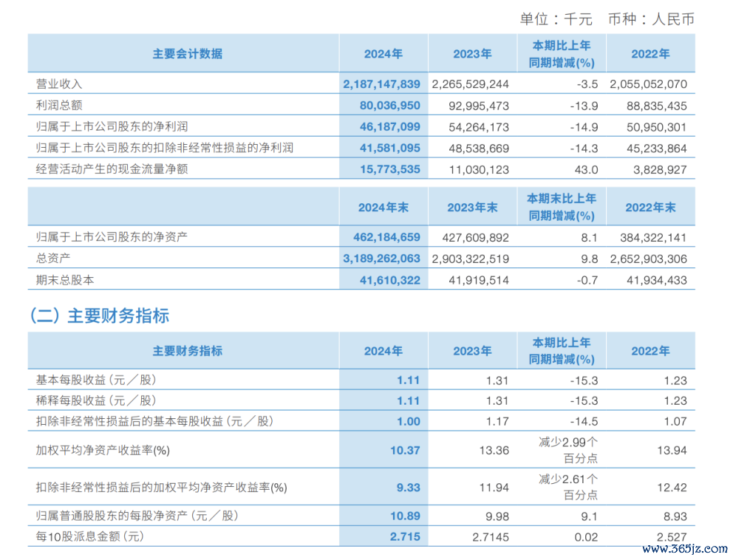Select net profit value 46,187,099
This screenshot has height=560, width=733.
(x=390, y=126)
